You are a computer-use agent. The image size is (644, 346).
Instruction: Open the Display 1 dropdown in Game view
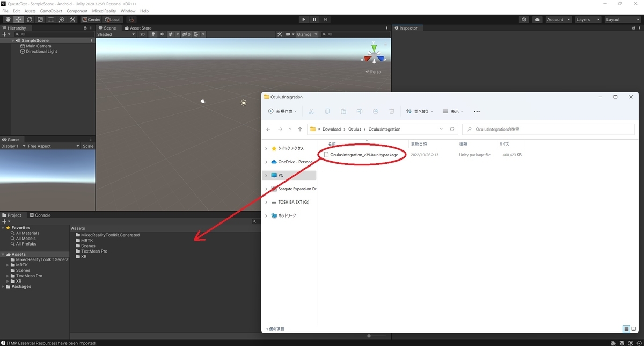click(x=13, y=146)
